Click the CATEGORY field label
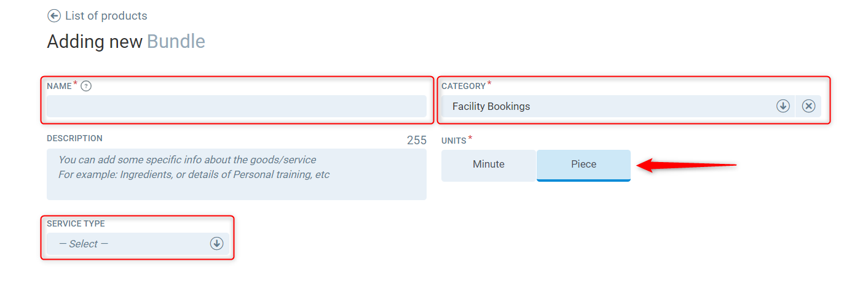868x291 pixels. (463, 87)
